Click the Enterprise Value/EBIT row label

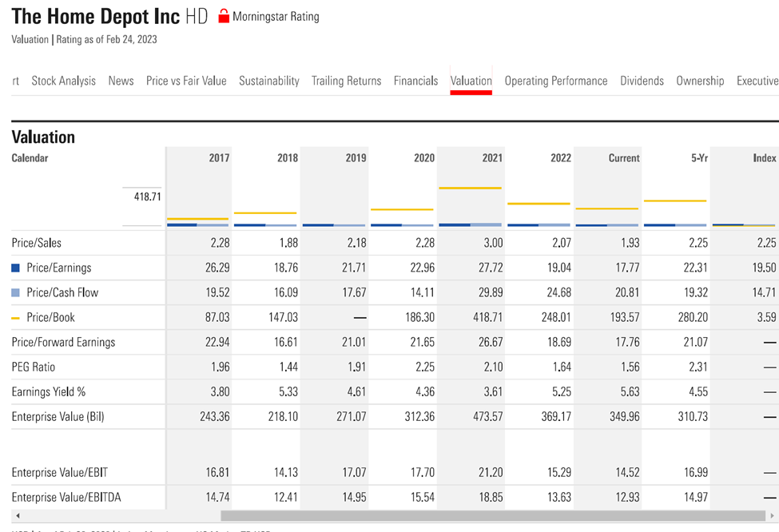click(60, 472)
